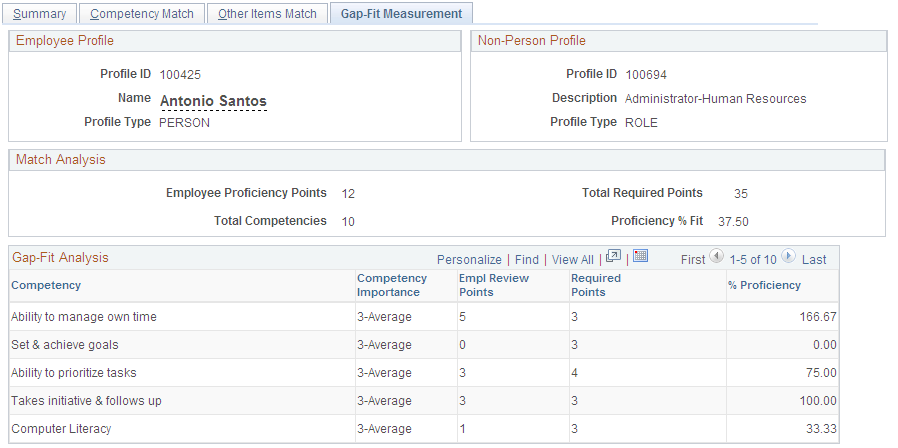898x448 pixels.
Task: Sort by % Proficiency column header
Action: pos(765,285)
